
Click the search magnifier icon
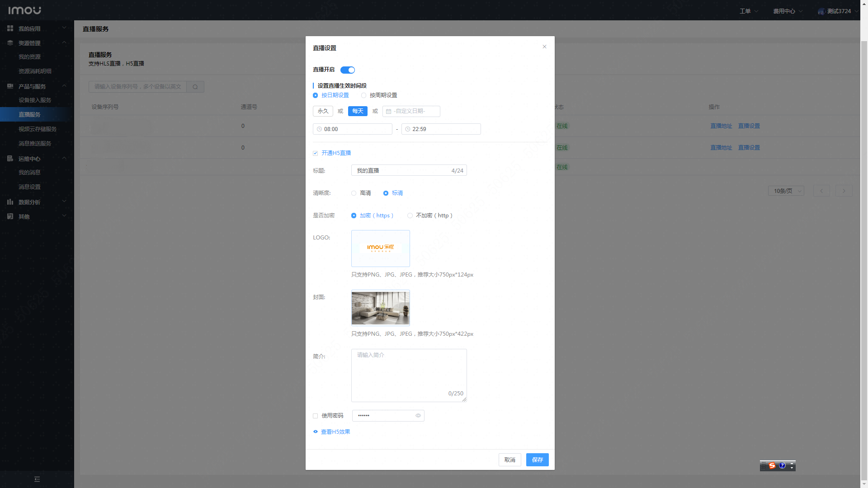195,87
